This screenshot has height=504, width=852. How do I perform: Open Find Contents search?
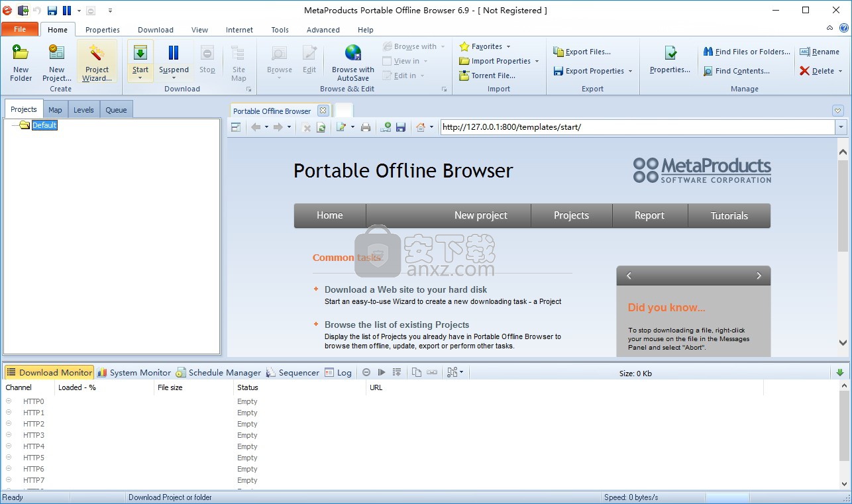coord(737,71)
